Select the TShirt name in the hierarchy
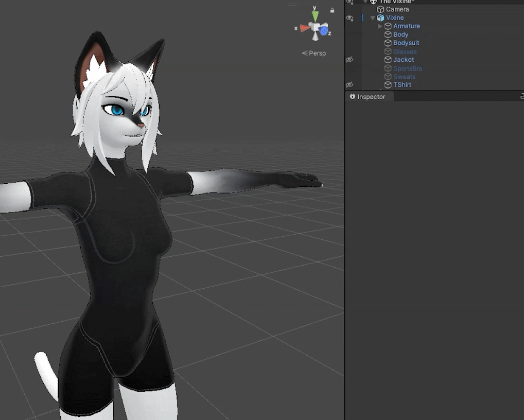This screenshot has width=524, height=420. [x=402, y=85]
